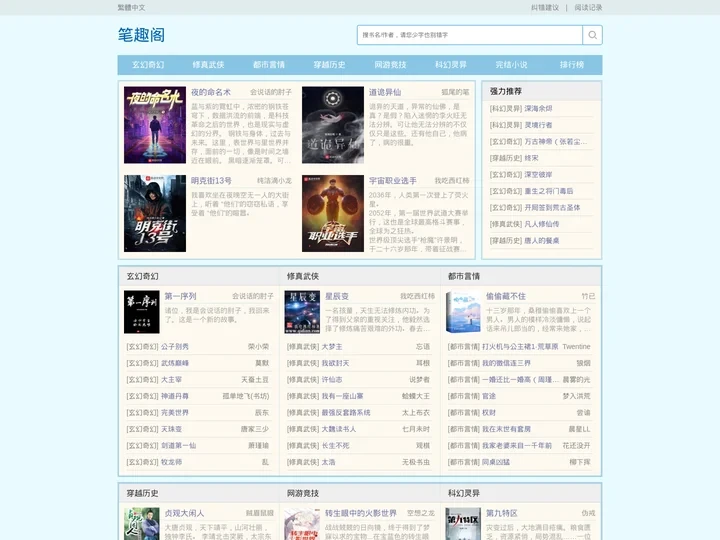
Task: Open the 偷偷藏不住 title link
Action: click(x=506, y=296)
